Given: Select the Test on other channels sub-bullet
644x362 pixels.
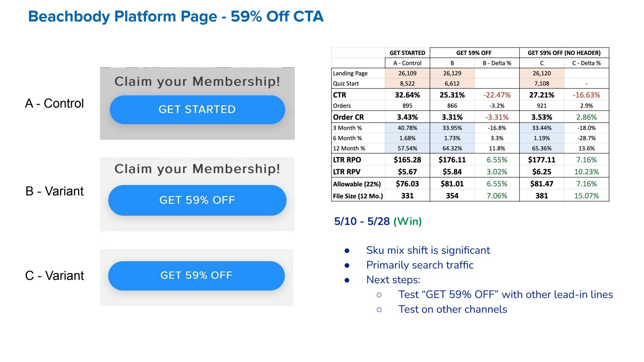Looking at the screenshot, I should coord(452,309).
